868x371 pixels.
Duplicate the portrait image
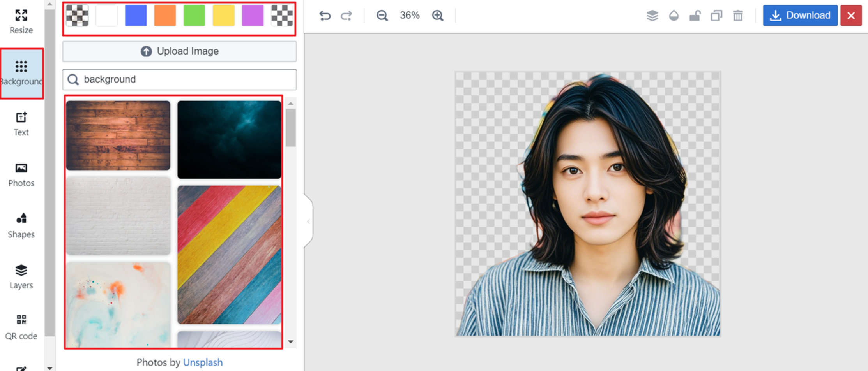(x=716, y=16)
